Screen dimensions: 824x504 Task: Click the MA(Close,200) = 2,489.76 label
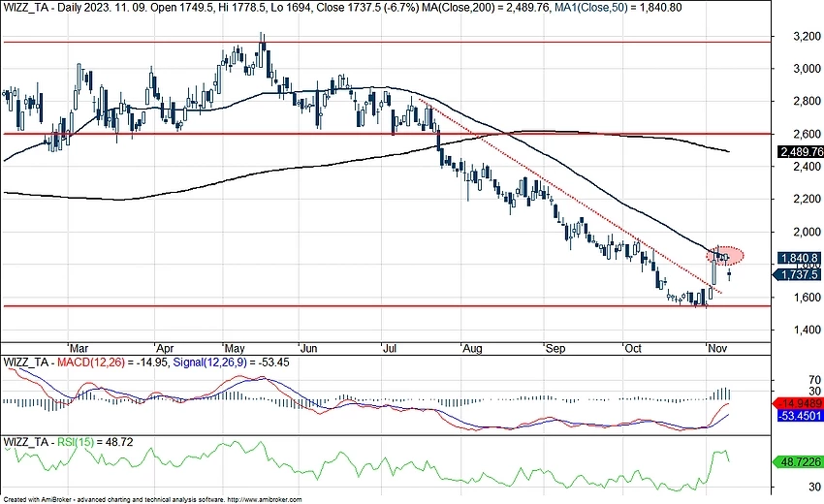coord(486,8)
